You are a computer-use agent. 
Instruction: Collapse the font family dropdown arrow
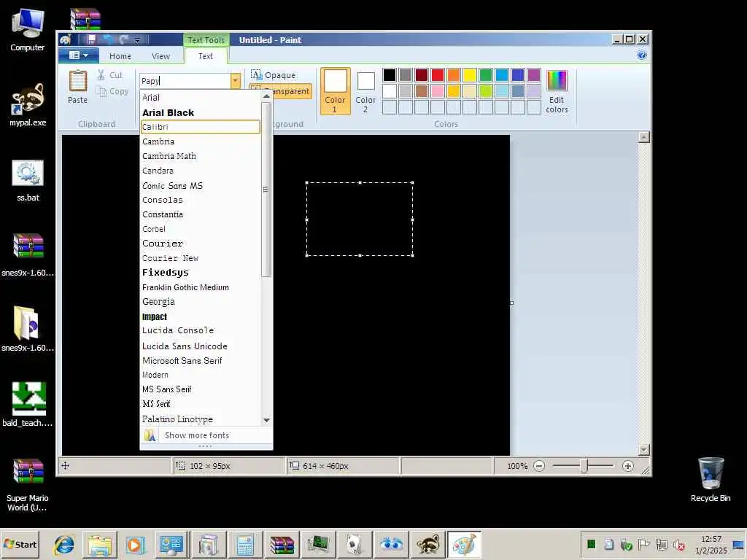(236, 81)
